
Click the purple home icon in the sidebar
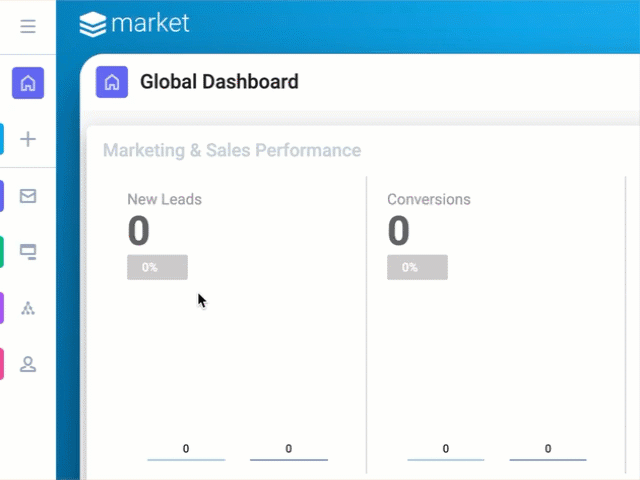28,83
